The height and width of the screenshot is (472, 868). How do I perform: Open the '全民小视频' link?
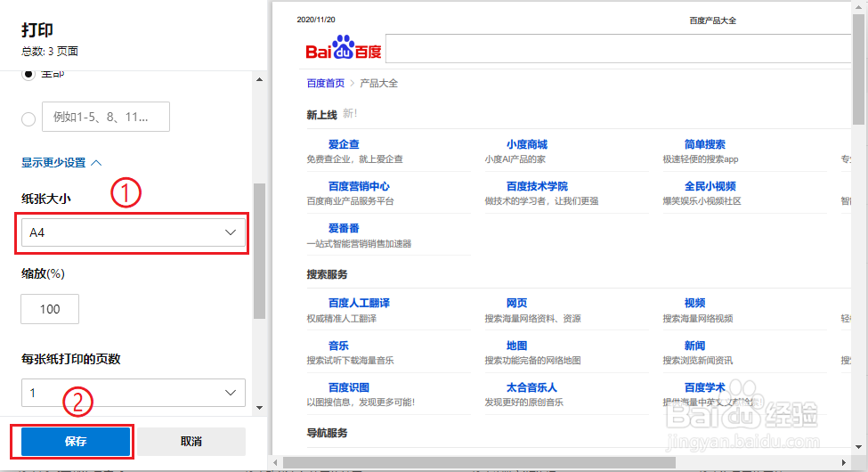pyautogui.click(x=710, y=187)
